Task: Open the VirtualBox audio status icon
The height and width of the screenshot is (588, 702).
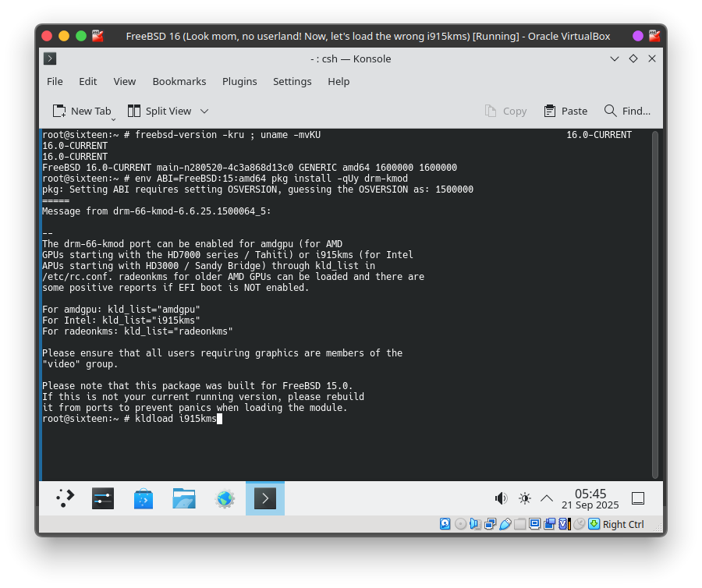Action: point(475,524)
